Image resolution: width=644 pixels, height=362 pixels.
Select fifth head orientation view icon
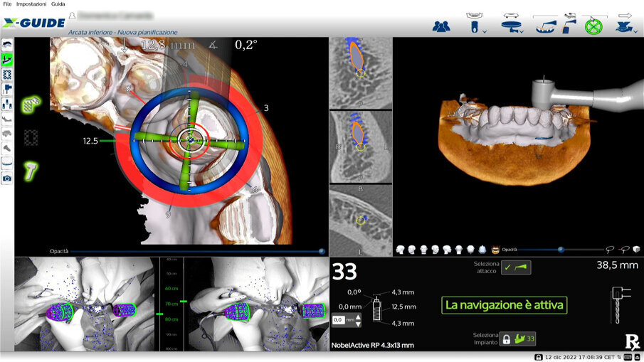[x=448, y=250]
